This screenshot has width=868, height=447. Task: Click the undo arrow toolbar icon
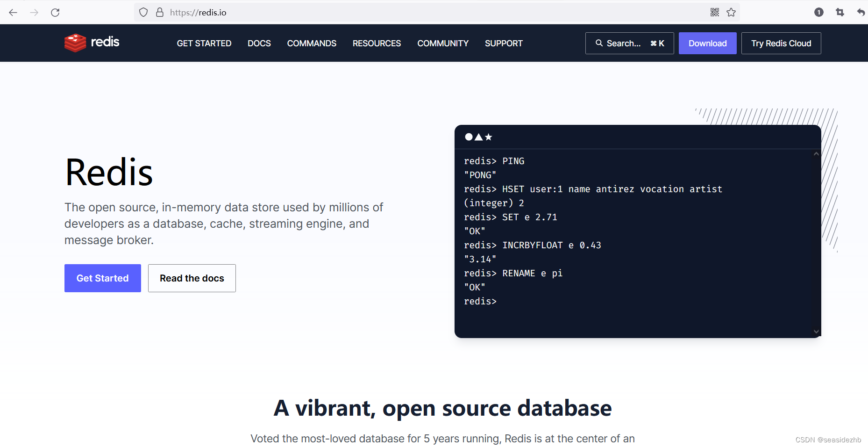point(861,12)
